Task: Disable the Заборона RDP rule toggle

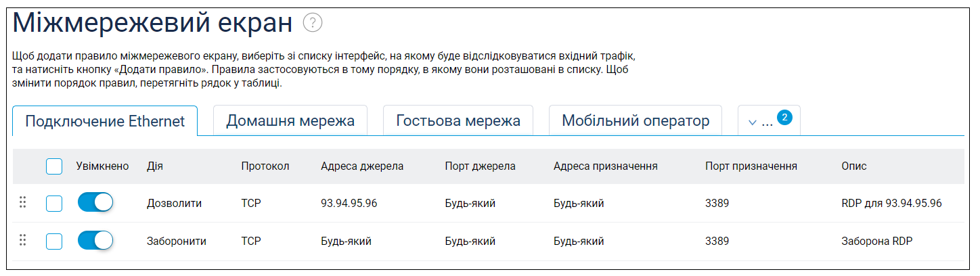Action: tap(95, 240)
